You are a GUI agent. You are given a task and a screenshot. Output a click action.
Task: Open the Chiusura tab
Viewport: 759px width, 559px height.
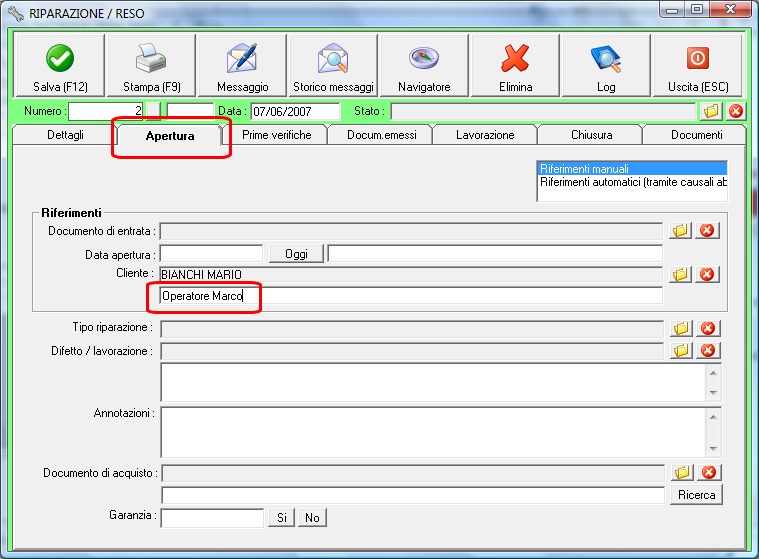(x=591, y=135)
